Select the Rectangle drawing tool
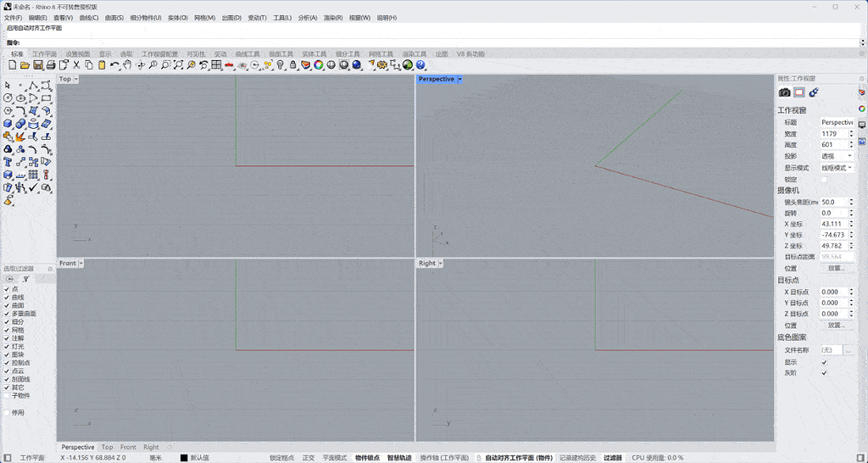868x463 pixels. (x=47, y=98)
